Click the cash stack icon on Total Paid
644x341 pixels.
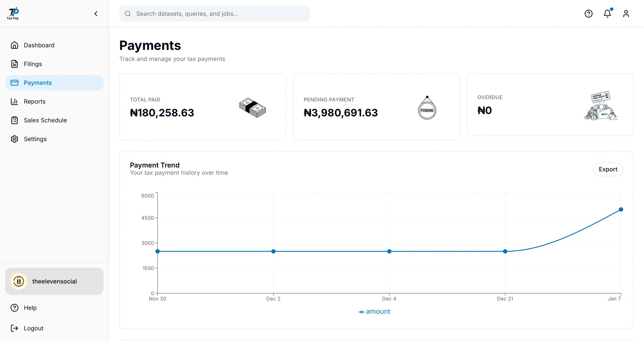point(252,108)
